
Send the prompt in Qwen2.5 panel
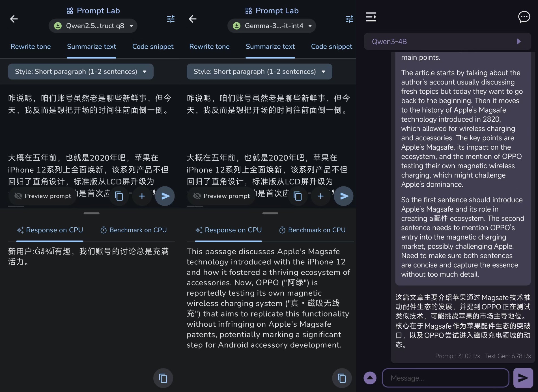pyautogui.click(x=165, y=196)
